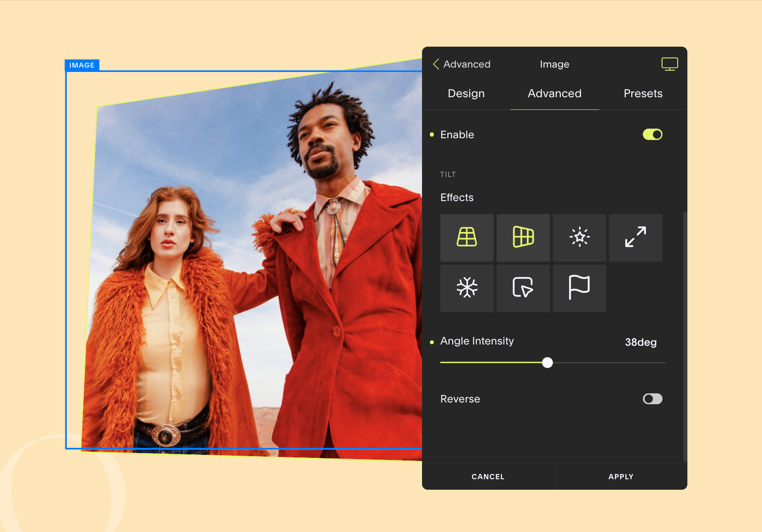Click the Angle Intensity slider handle

coord(547,362)
